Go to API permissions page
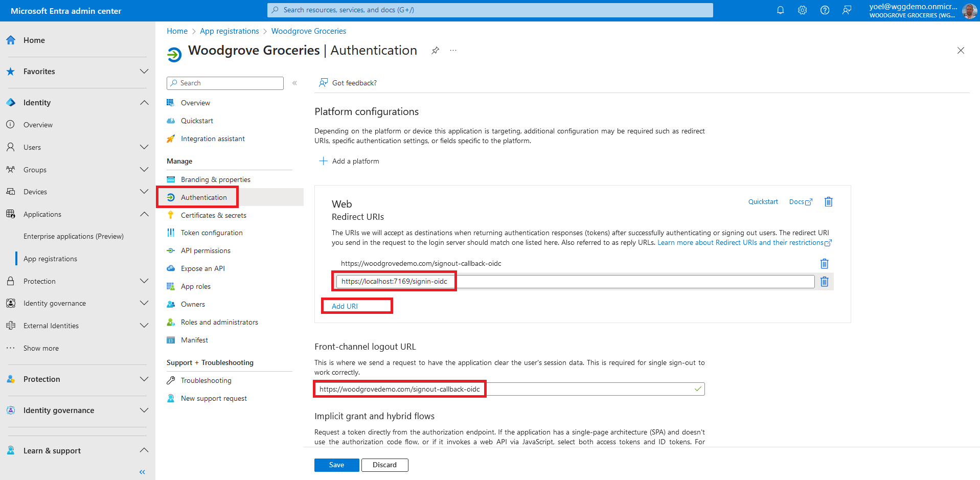The width and height of the screenshot is (980, 480). pyautogui.click(x=206, y=250)
